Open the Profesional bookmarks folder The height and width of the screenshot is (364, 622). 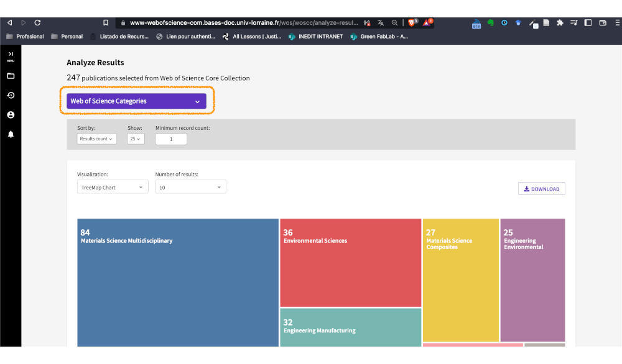click(25, 37)
